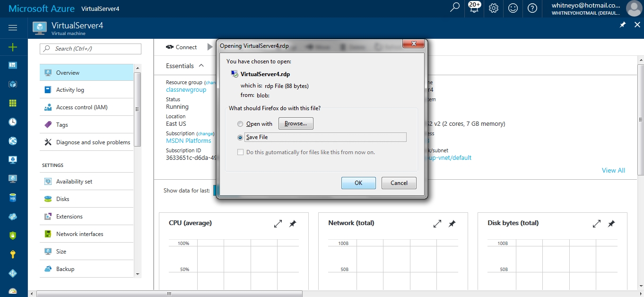Click the feedback smiley icon
This screenshot has height=297, width=644.
click(513, 8)
